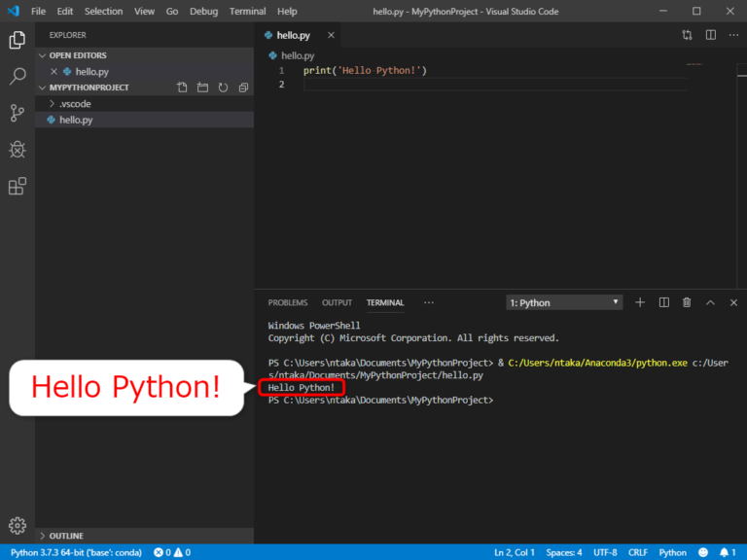747x560 pixels.
Task: Click Python 3.7.3 interpreter in status bar
Action: 75,552
